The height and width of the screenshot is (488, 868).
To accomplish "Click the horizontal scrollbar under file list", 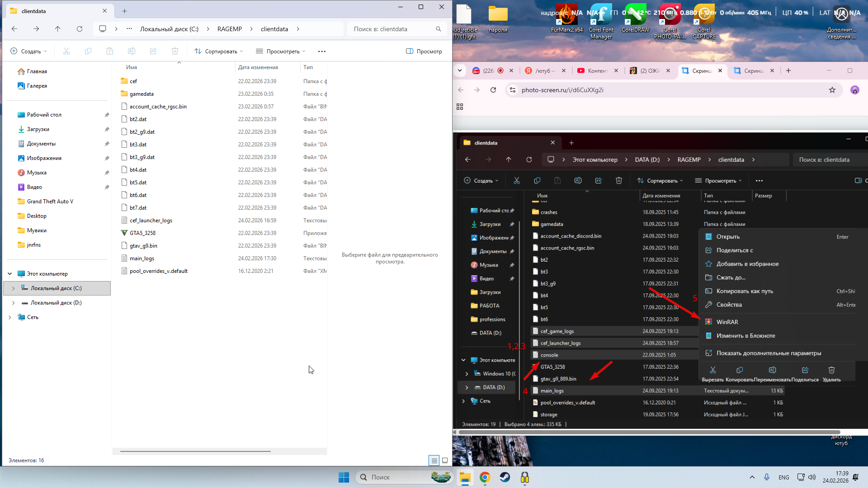I will coord(195,451).
